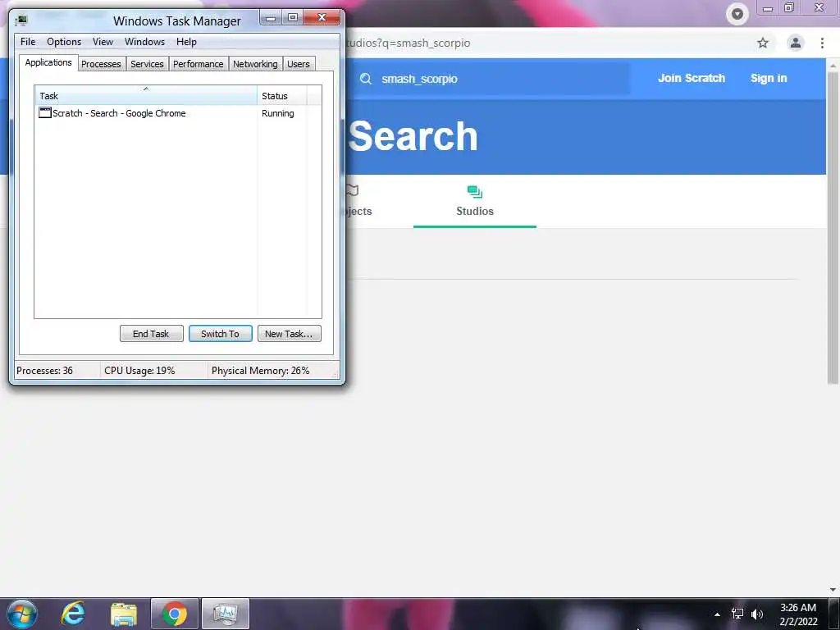Open the Windows menu in Task Manager

click(144, 42)
